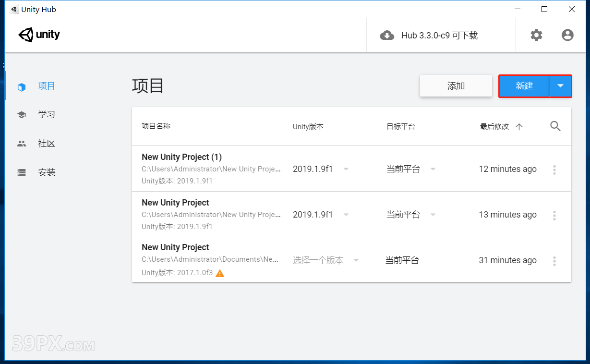The width and height of the screenshot is (590, 364).
Task: Sort by 最后修改 column header
Action: tap(494, 127)
